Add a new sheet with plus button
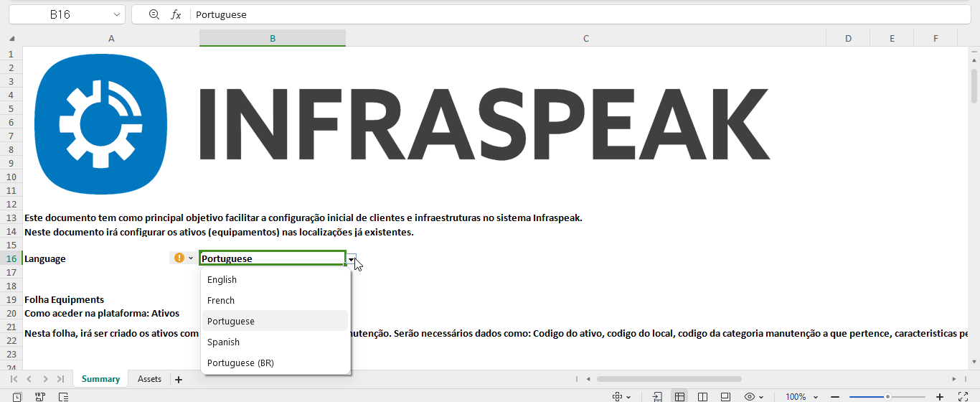This screenshot has width=980, height=402. (x=179, y=379)
